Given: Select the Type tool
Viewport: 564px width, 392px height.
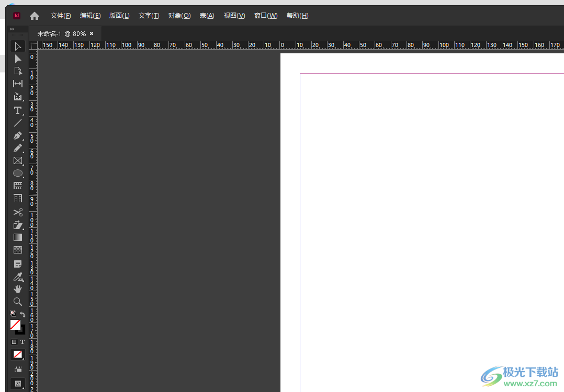Looking at the screenshot, I should coord(18,110).
